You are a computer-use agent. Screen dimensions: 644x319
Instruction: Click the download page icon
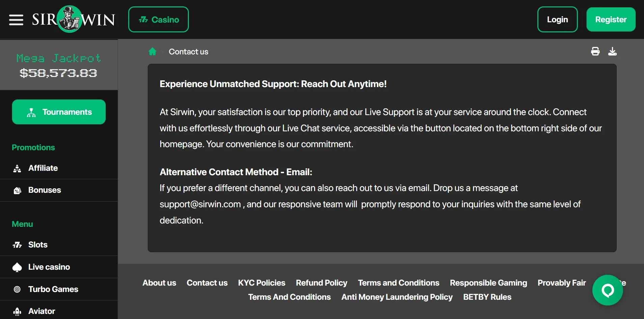click(x=612, y=51)
